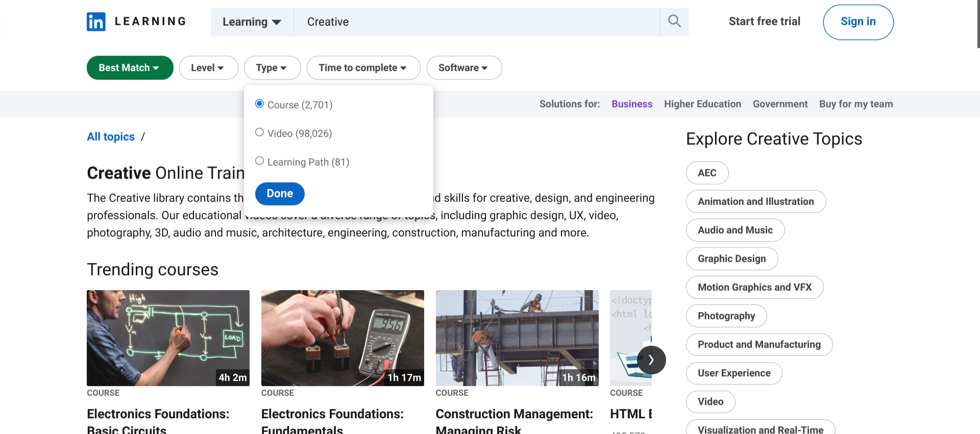The image size is (980, 434).
Task: Open the Higher Education solutions link
Action: [702, 104]
